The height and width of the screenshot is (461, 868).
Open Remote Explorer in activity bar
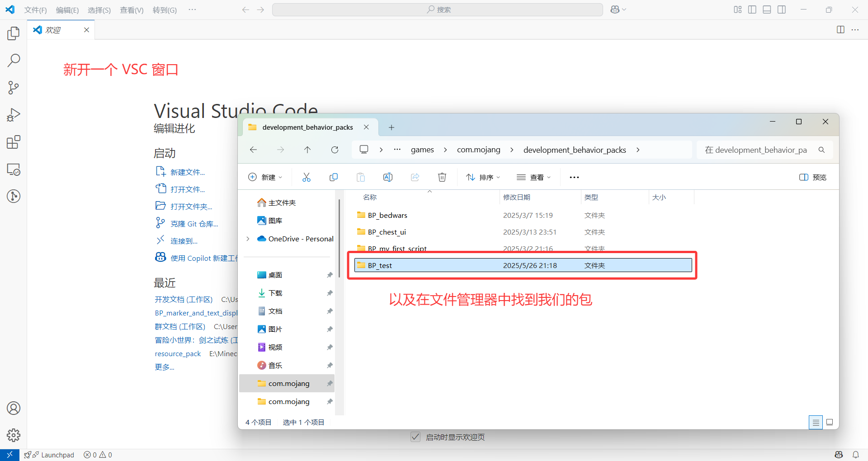(14, 169)
